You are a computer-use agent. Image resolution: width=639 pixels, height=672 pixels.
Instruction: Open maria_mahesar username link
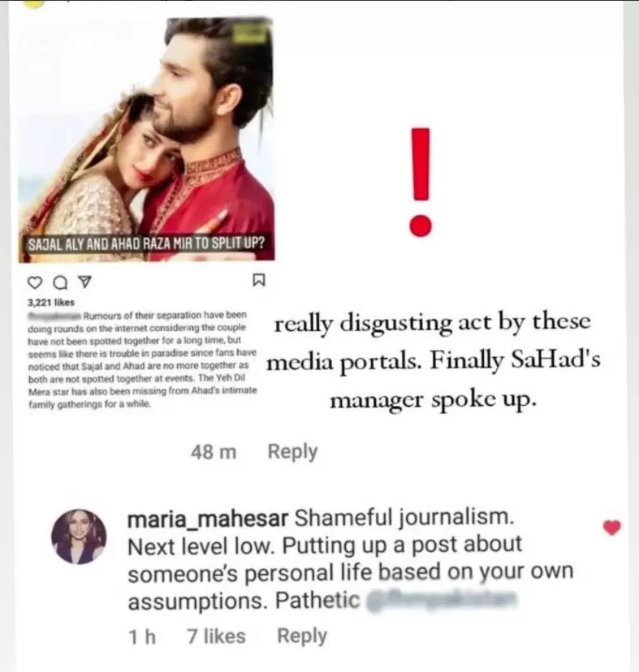(x=208, y=519)
